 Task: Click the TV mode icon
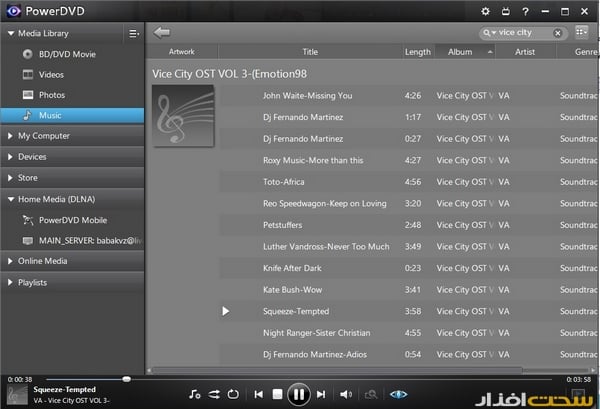[x=506, y=11]
